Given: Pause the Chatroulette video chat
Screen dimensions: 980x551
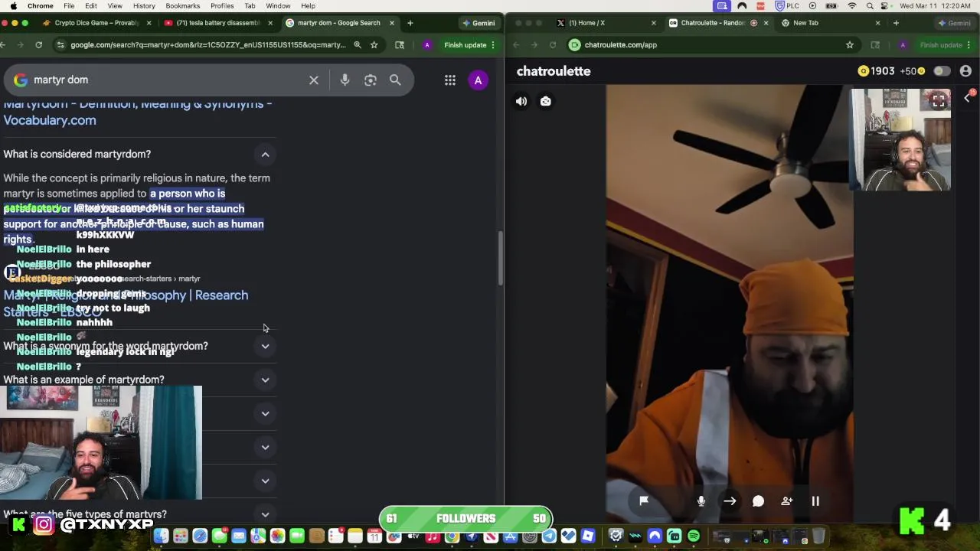Looking at the screenshot, I should [815, 500].
